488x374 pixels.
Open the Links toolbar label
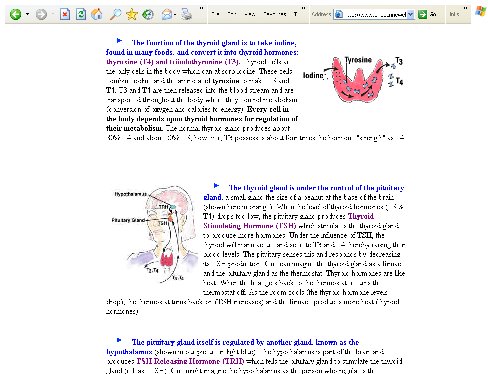[454, 14]
